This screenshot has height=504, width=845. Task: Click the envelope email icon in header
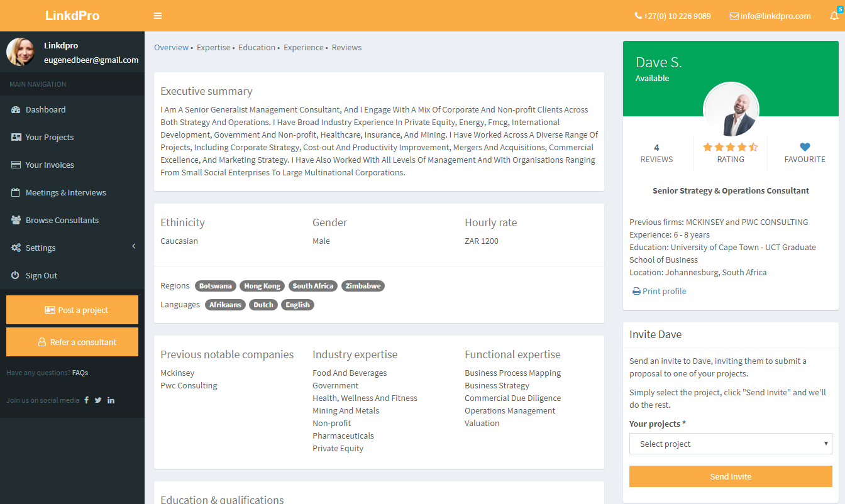(734, 16)
